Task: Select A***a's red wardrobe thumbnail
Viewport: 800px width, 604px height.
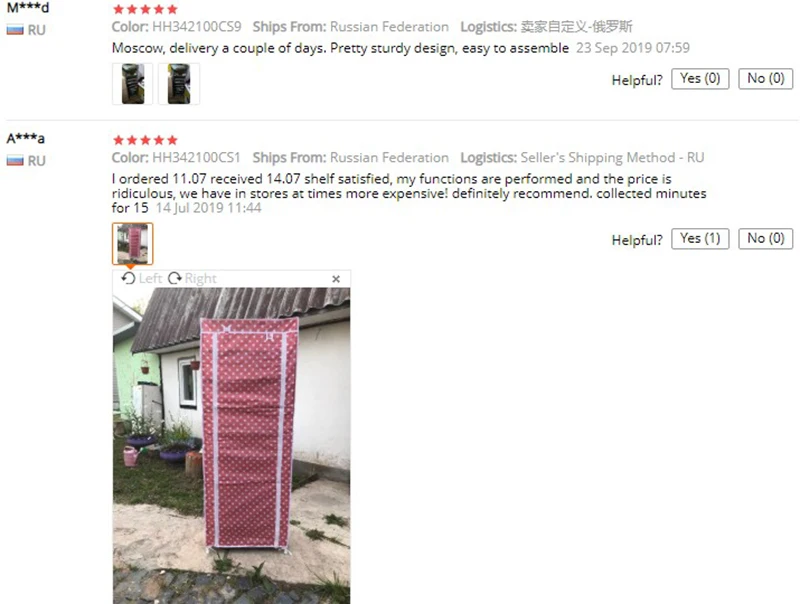Action: [x=132, y=244]
